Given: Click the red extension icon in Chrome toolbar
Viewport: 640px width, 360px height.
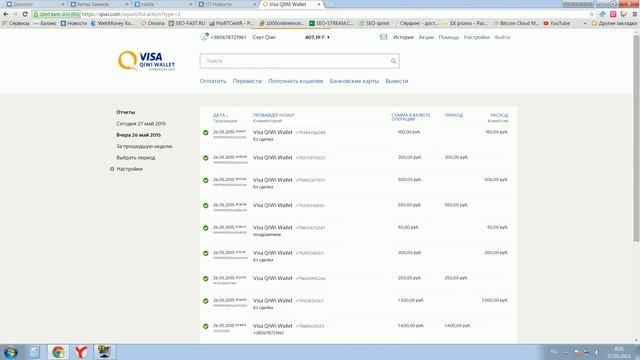Looking at the screenshot, I should [613, 14].
